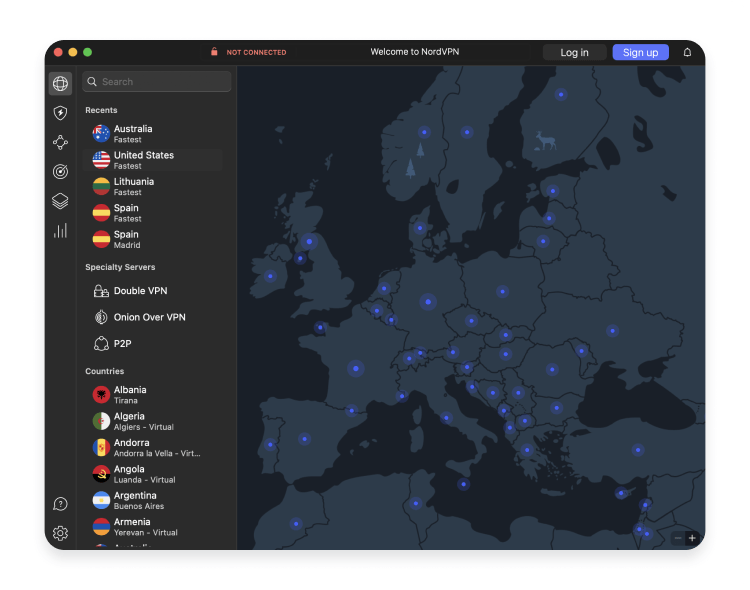This screenshot has width=750, height=590.
Task: Click the notifications bell icon
Action: pos(687,52)
